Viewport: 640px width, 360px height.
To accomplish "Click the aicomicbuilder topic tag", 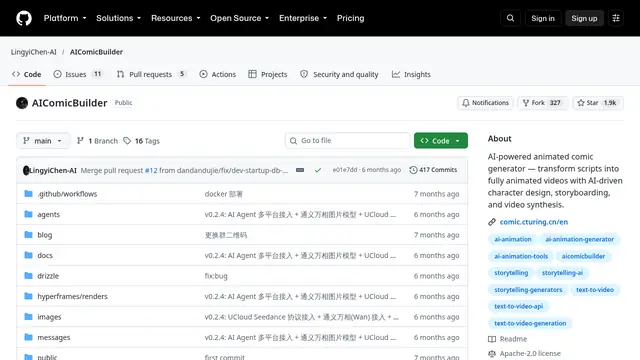I will point(583,256).
